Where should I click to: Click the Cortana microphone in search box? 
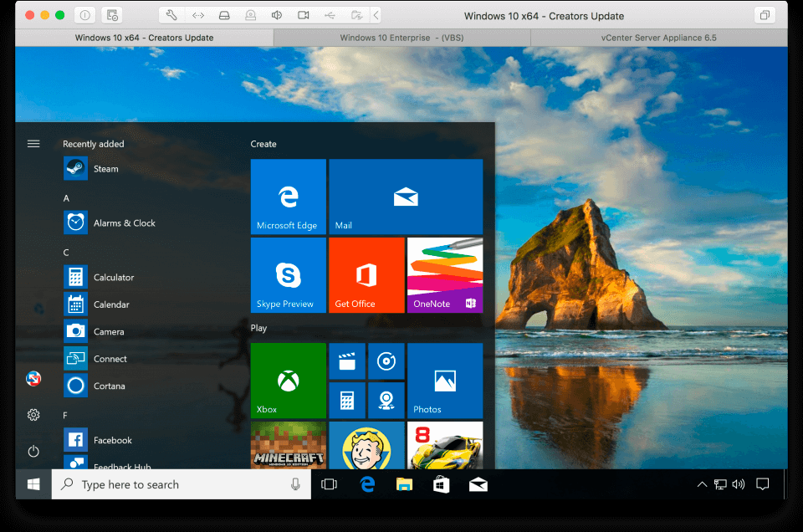(295, 484)
